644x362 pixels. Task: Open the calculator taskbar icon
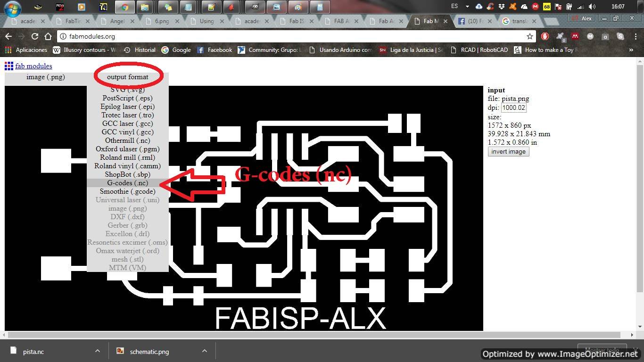(320, 7)
